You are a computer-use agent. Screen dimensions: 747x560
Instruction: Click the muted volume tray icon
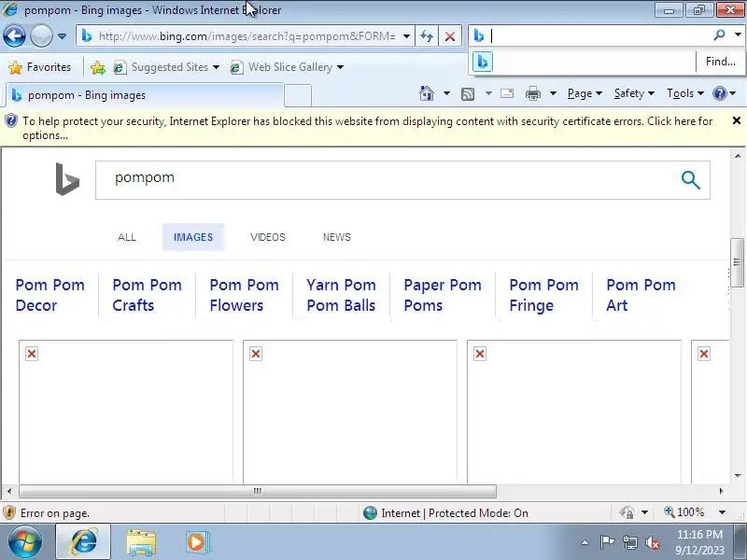point(652,542)
